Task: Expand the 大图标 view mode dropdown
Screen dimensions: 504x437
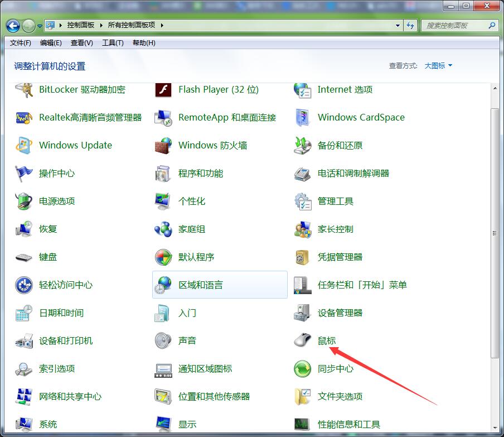Action: pyautogui.click(x=438, y=66)
